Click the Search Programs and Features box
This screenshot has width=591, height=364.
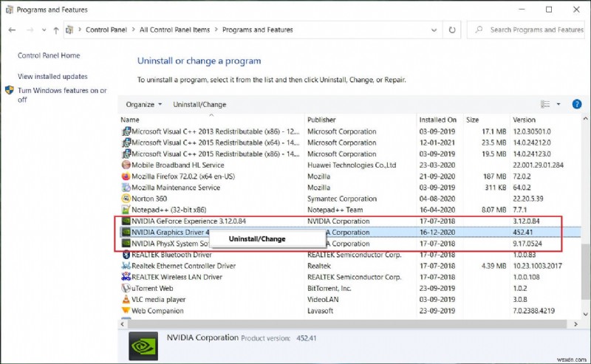pyautogui.click(x=526, y=30)
